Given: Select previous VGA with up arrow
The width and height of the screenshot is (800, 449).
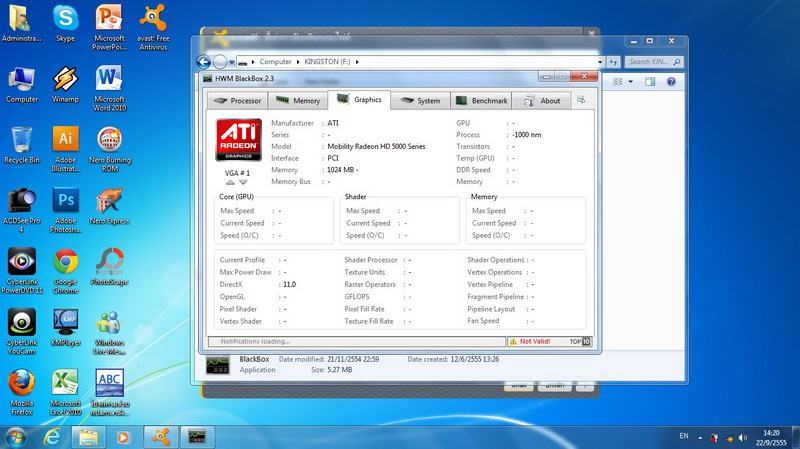Looking at the screenshot, I should pos(230,183).
